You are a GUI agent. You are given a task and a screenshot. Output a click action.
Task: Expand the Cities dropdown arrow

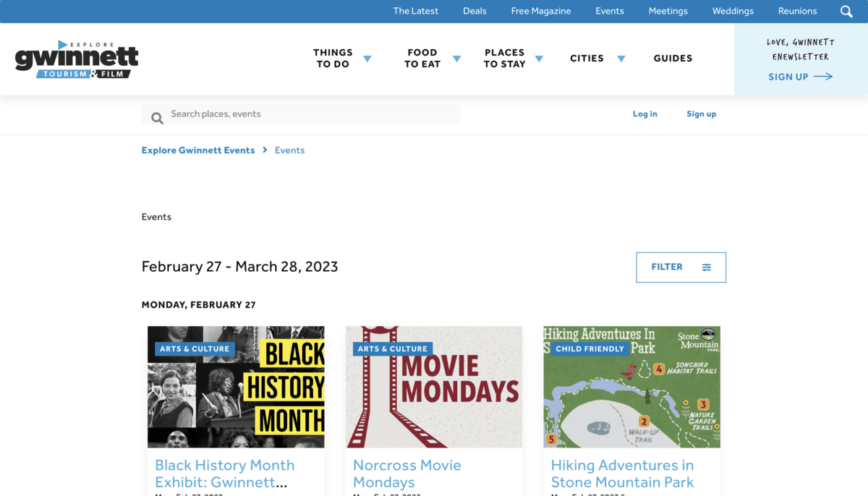point(621,59)
